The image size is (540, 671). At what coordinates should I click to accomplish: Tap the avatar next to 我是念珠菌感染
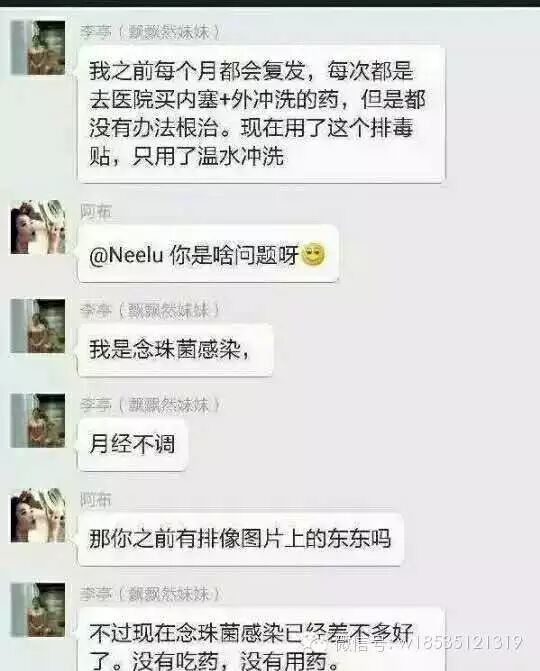point(38,326)
